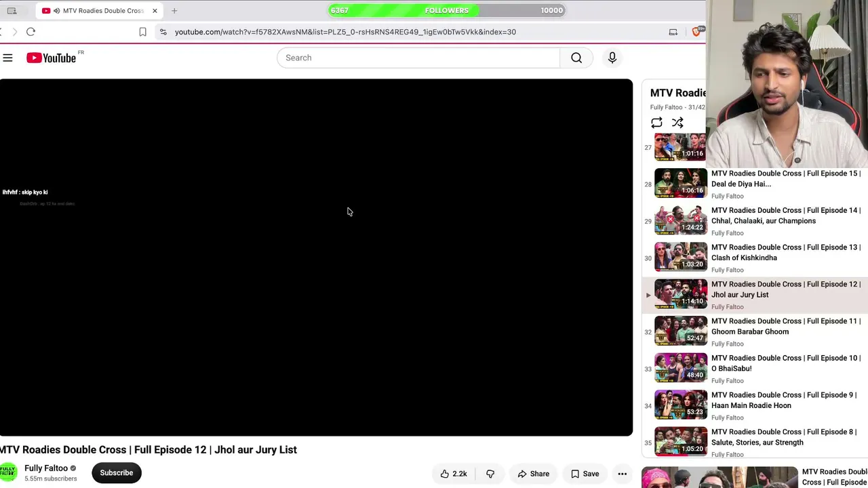Viewport: 868px width, 488px height.
Task: Open a new browser tab
Action: click(x=174, y=11)
